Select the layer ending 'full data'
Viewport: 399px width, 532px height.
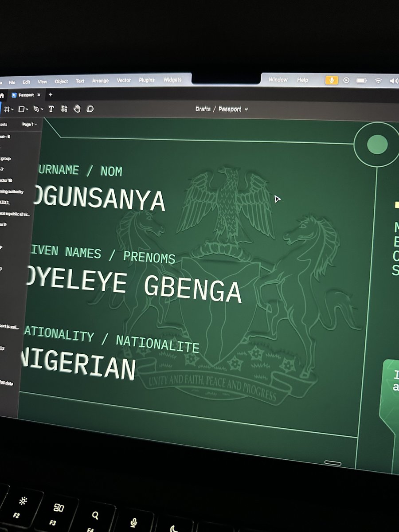click(6, 383)
